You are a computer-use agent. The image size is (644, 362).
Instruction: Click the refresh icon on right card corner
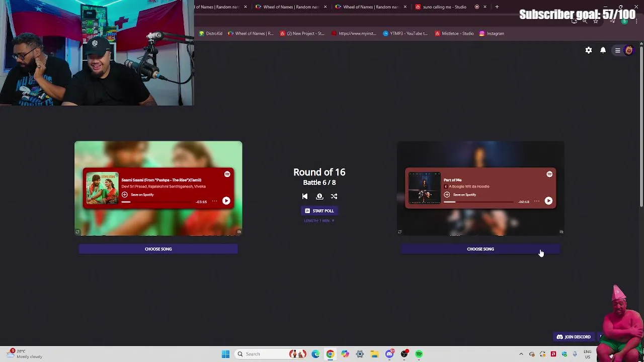point(399,232)
